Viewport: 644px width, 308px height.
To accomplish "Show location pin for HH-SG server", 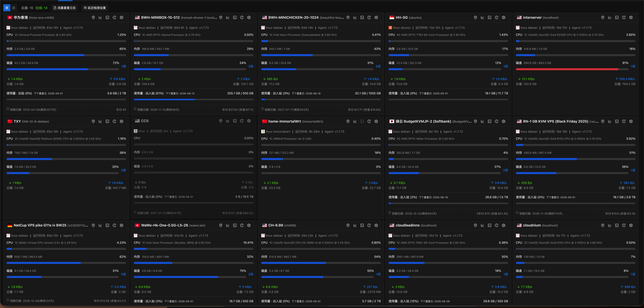I will tap(475, 17).
